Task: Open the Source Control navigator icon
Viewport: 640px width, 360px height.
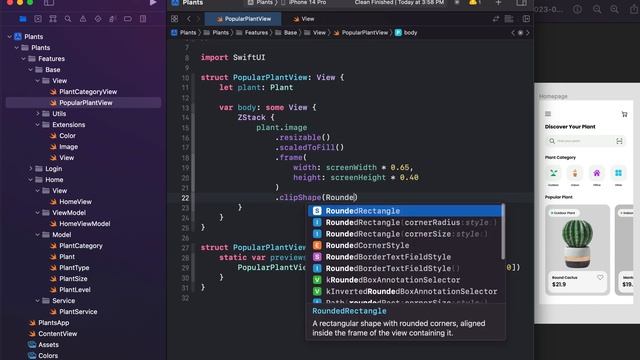Action: [38, 19]
